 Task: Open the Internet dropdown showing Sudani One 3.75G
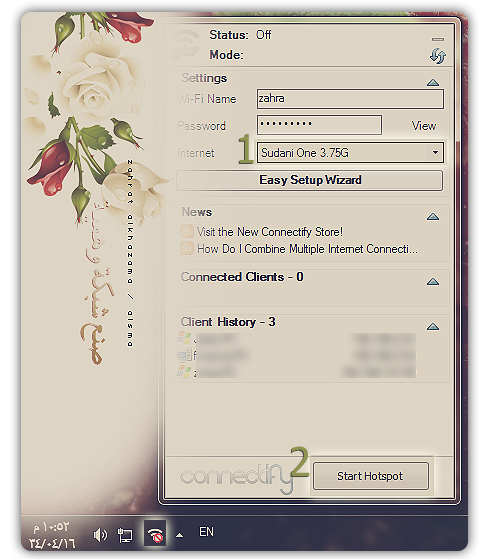[x=350, y=153]
